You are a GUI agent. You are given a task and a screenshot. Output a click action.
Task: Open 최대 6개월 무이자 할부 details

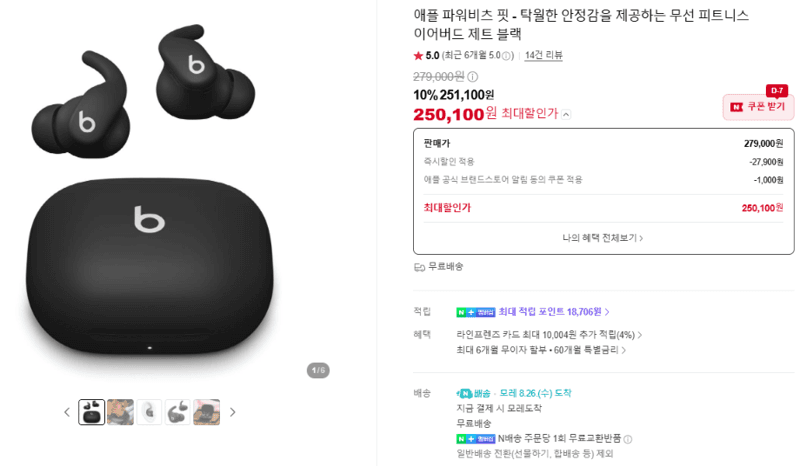[x=541, y=350]
